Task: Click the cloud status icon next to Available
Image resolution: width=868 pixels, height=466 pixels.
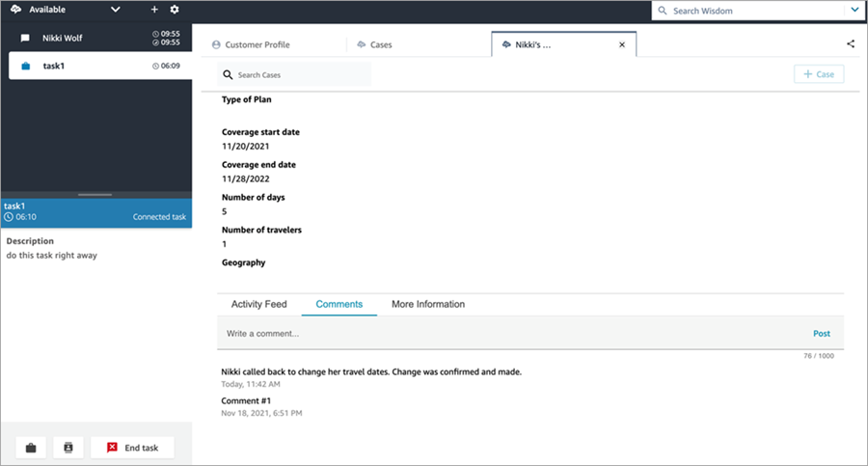Action: click(16, 10)
